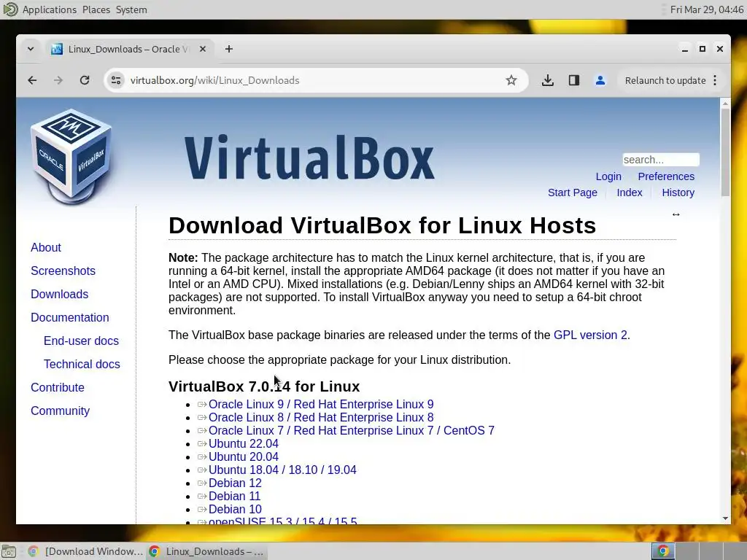The width and height of the screenshot is (747, 560).
Task: Click the show desktop icon in taskbar
Action: [x=9, y=551]
